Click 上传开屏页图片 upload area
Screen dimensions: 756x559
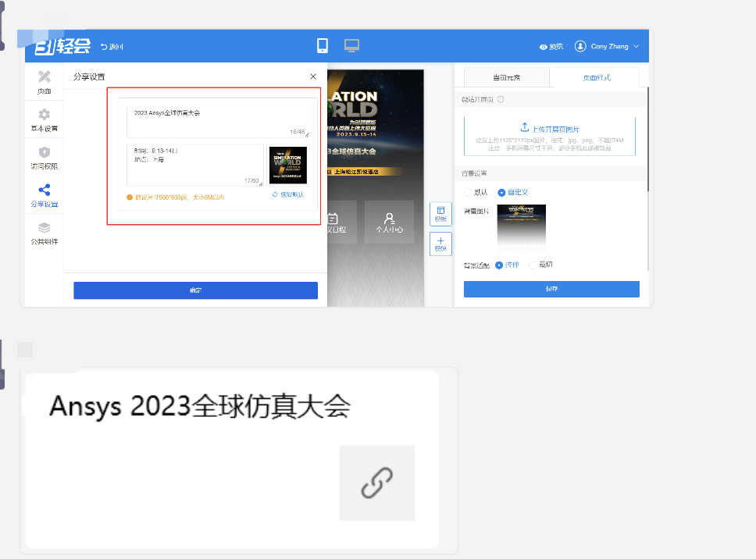click(x=550, y=137)
